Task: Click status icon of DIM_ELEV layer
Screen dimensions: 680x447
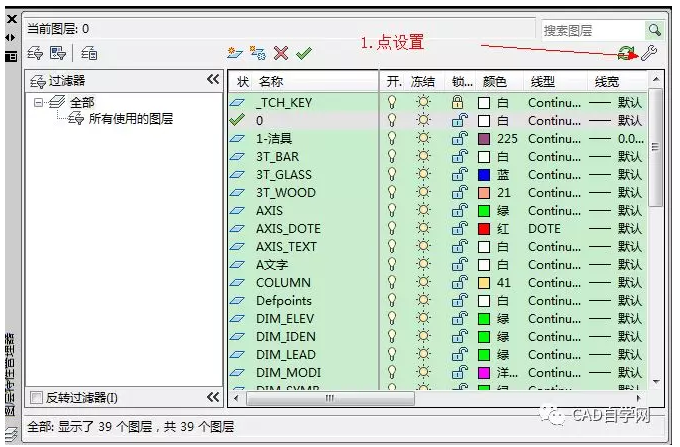Action: pos(237,319)
